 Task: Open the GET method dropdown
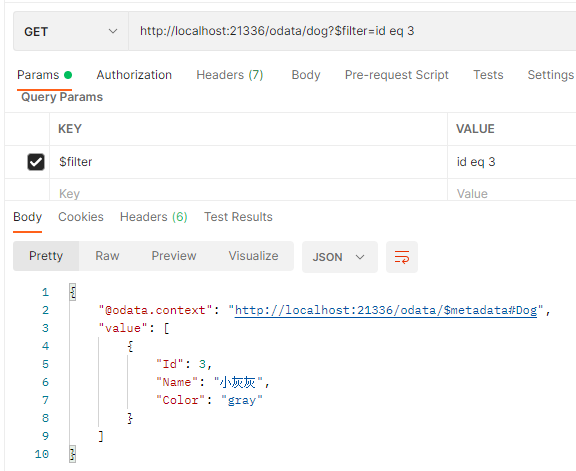(x=71, y=31)
